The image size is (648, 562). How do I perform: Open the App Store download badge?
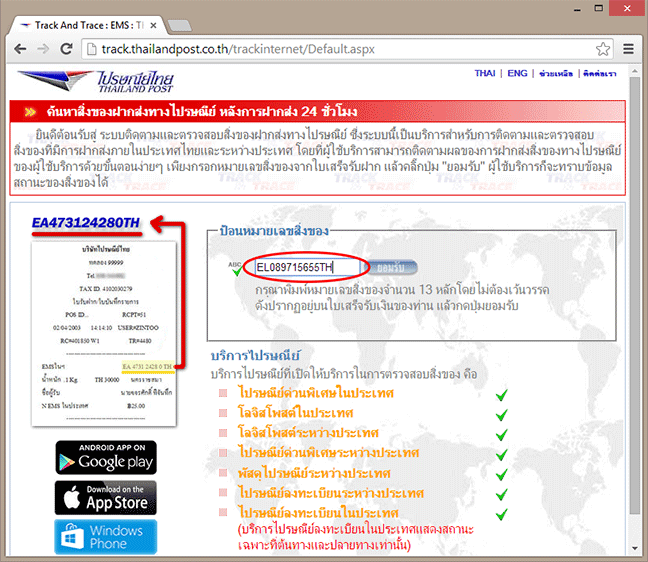(x=106, y=497)
